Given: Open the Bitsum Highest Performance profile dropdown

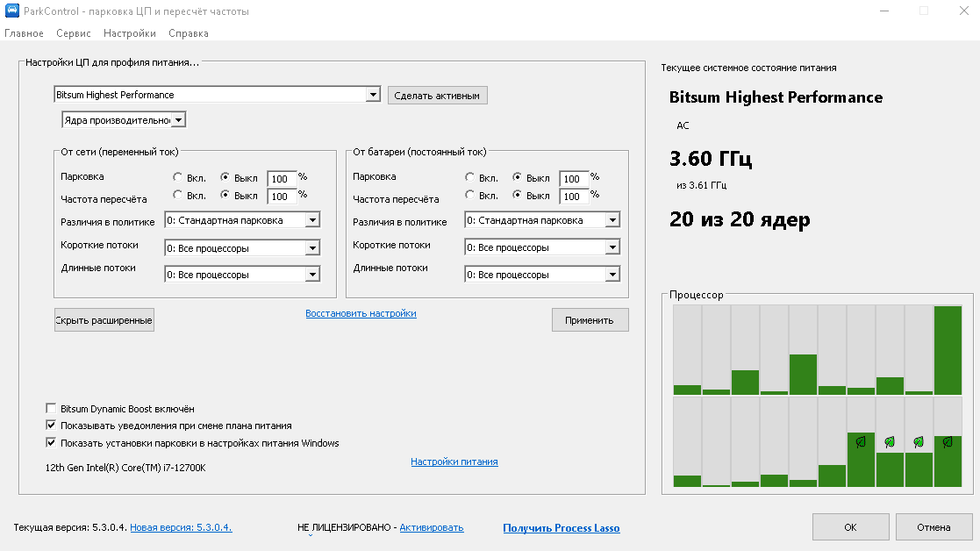Looking at the screenshot, I should tap(217, 95).
